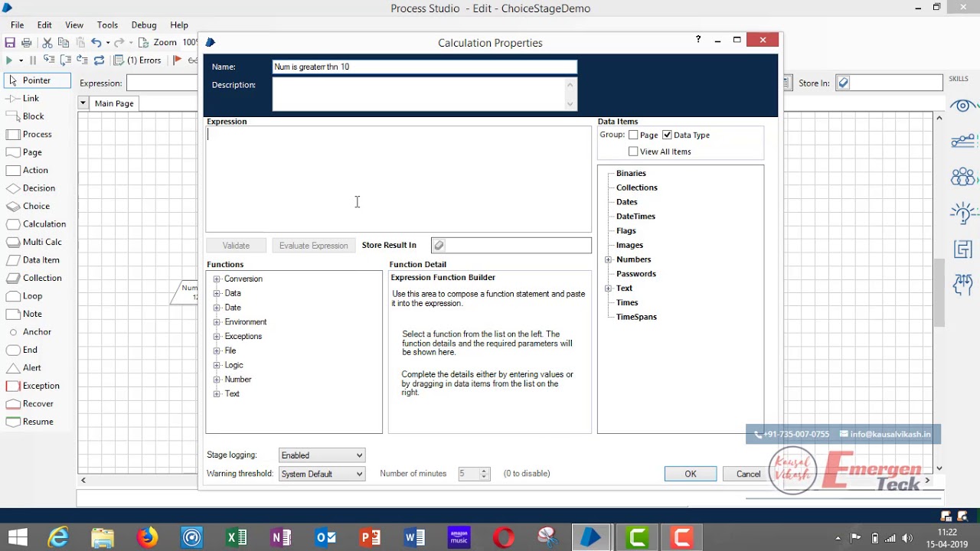Select the Resume stage tool
Screen dimensions: 980x551
38,422
